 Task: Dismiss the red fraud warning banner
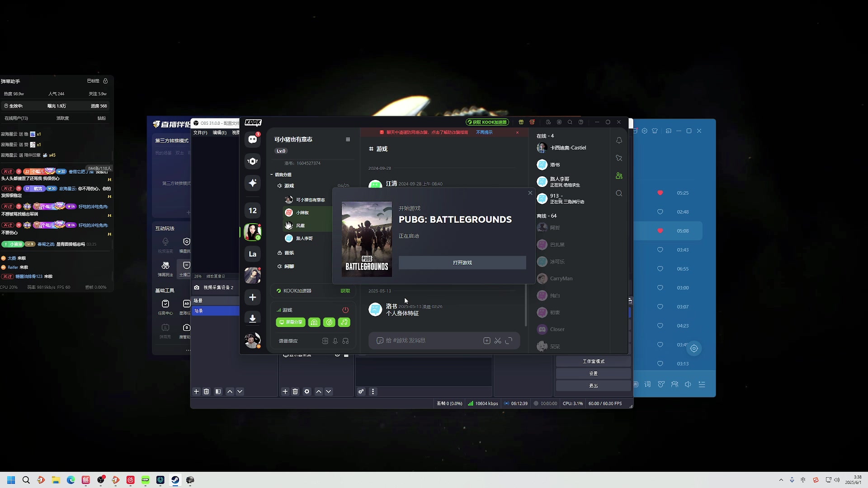tap(518, 132)
